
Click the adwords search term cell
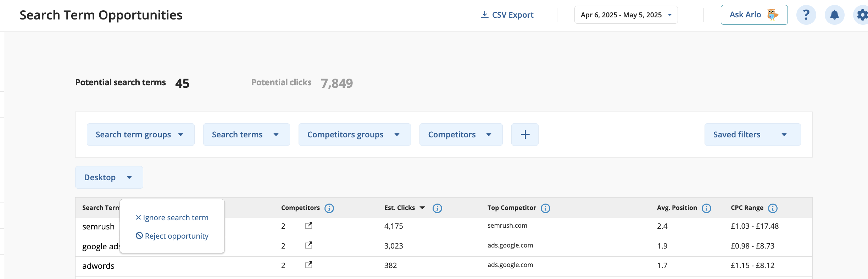98,266
